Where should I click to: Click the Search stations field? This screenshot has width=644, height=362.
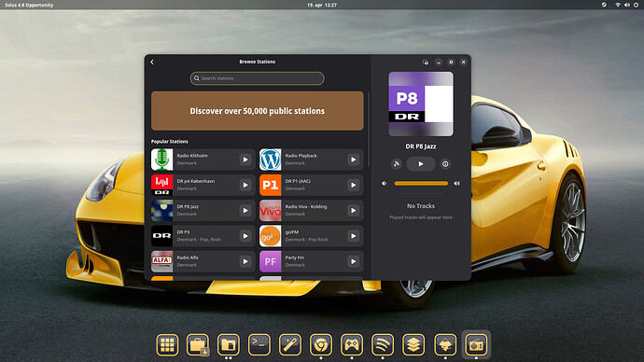click(x=257, y=78)
